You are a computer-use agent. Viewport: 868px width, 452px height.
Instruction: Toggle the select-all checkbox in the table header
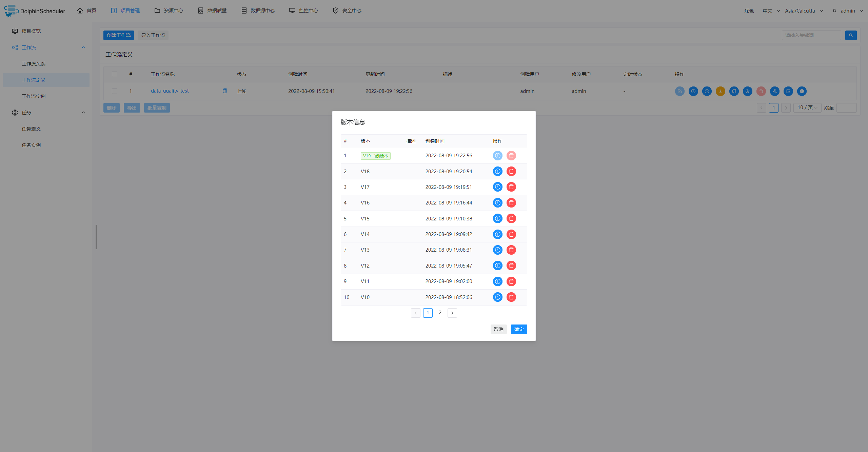(115, 74)
